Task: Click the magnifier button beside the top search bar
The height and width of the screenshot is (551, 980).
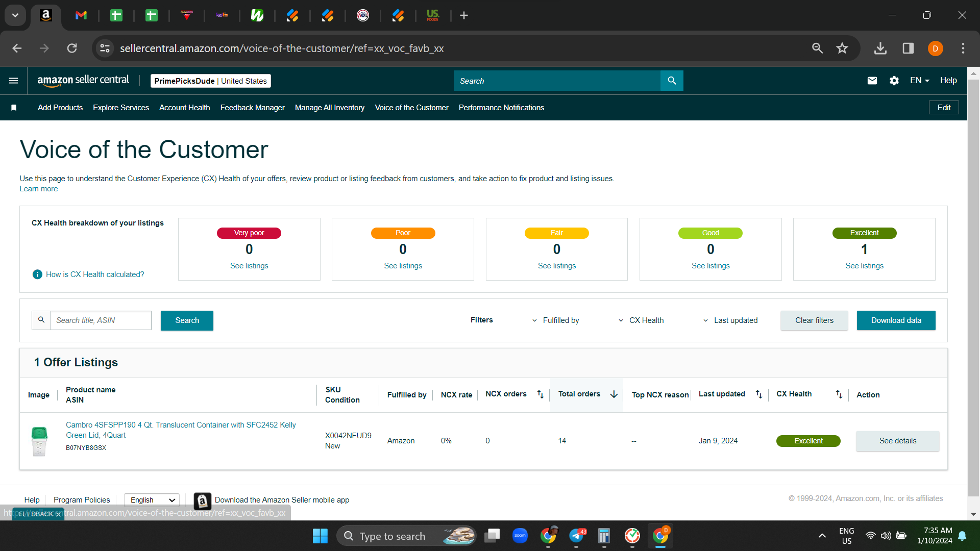Action: pyautogui.click(x=672, y=81)
